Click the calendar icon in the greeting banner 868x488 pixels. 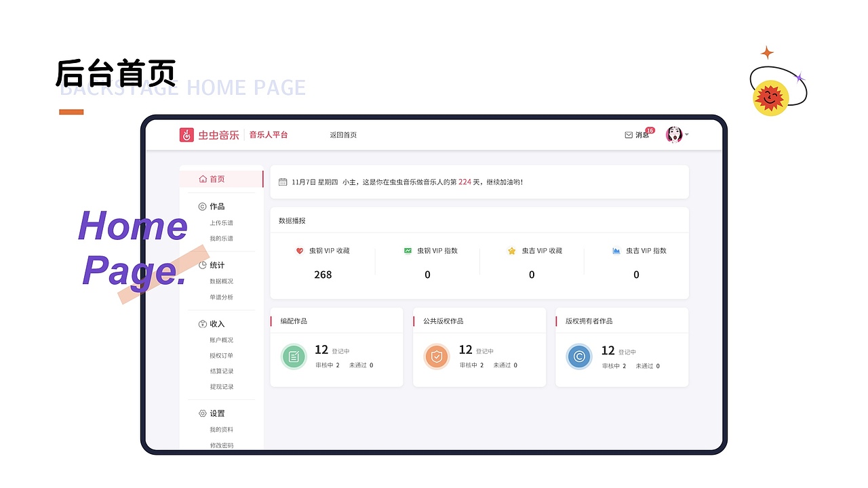pyautogui.click(x=283, y=182)
